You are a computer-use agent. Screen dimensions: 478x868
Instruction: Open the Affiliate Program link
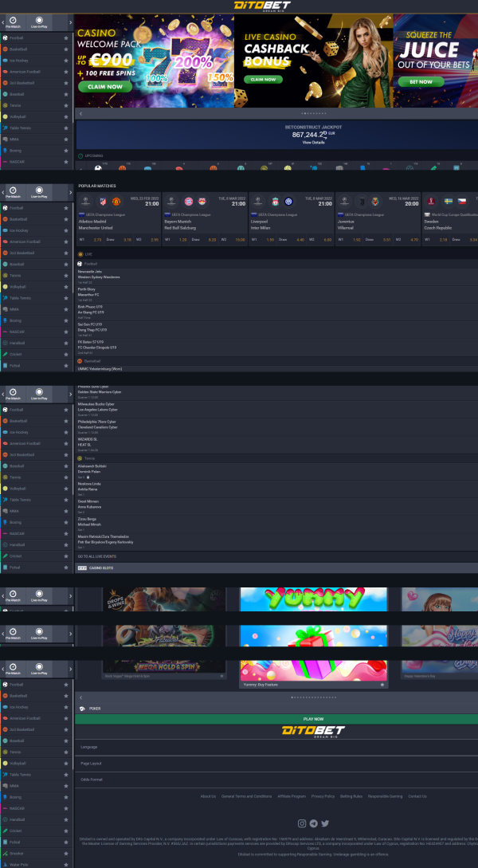292,796
